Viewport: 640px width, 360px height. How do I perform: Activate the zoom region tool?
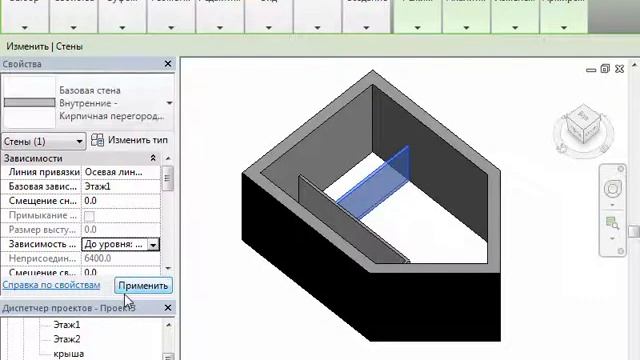(612, 223)
